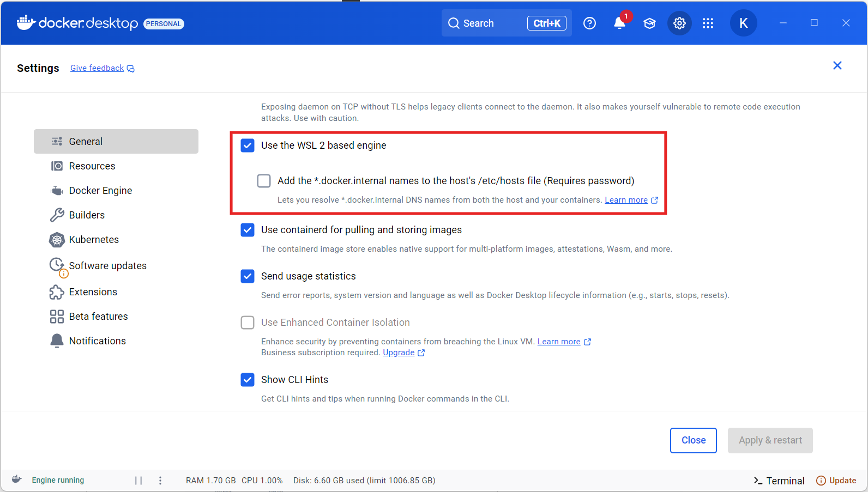This screenshot has height=492, width=868.
Task: Toggle Use Enhanced Container Isolation checkbox
Action: (x=248, y=323)
